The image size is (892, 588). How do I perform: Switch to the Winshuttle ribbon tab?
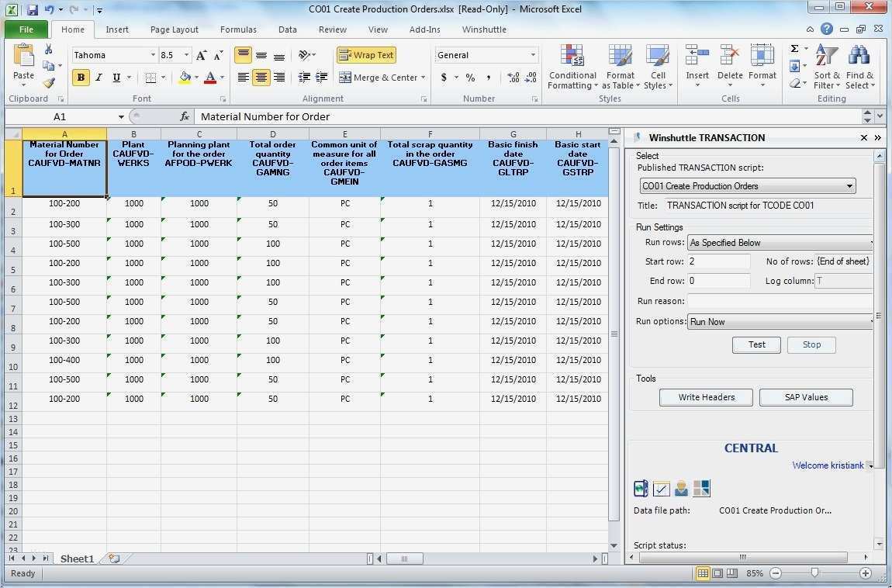coord(483,29)
